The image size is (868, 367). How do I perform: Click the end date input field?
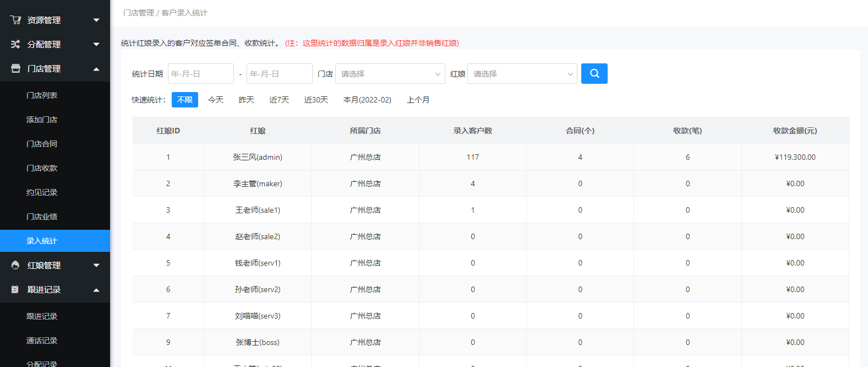tap(279, 74)
